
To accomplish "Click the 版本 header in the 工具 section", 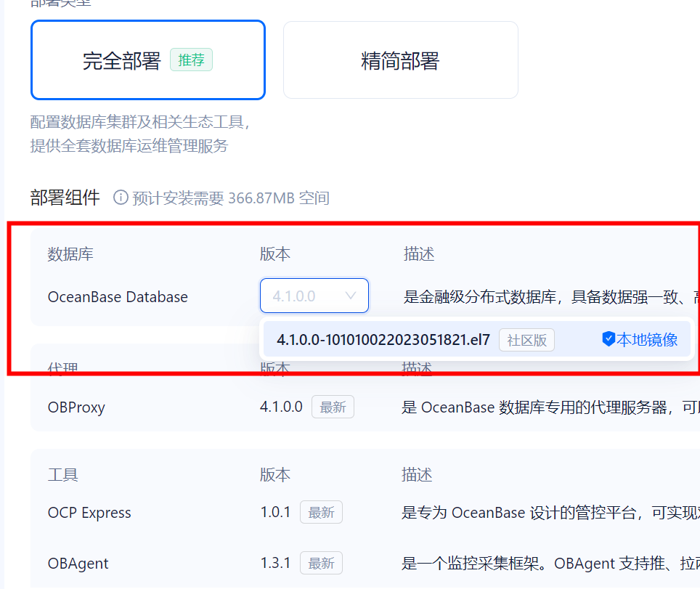I will coord(275,475).
